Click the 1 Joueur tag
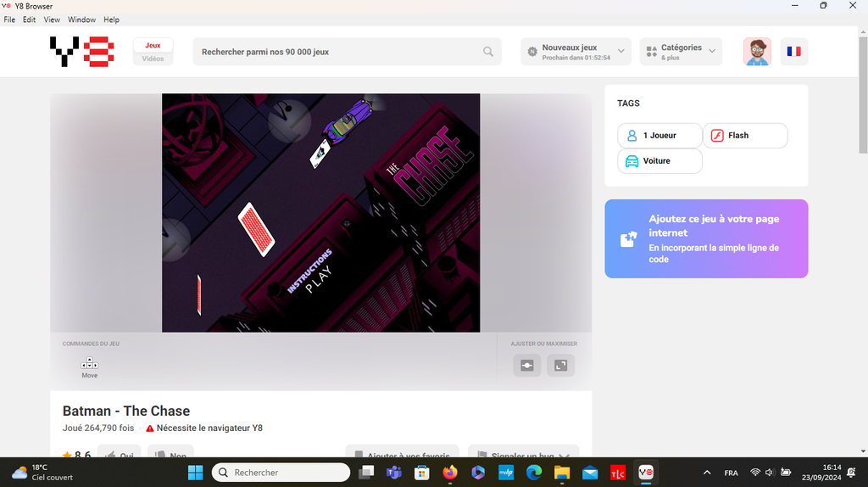Image resolution: width=868 pixels, height=487 pixels. coord(659,136)
